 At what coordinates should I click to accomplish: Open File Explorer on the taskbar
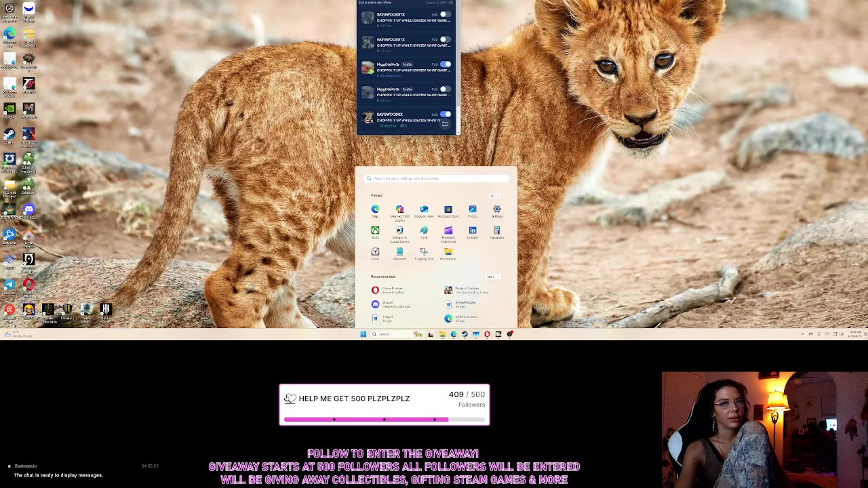442,334
